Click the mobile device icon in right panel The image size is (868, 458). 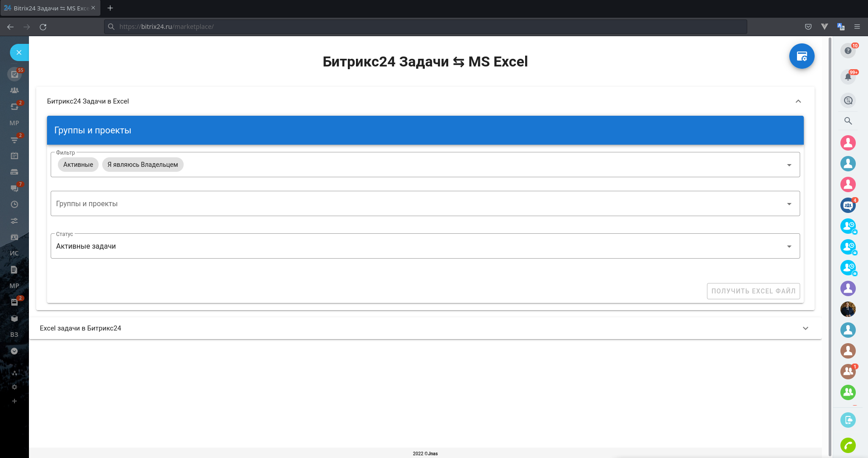click(848, 420)
